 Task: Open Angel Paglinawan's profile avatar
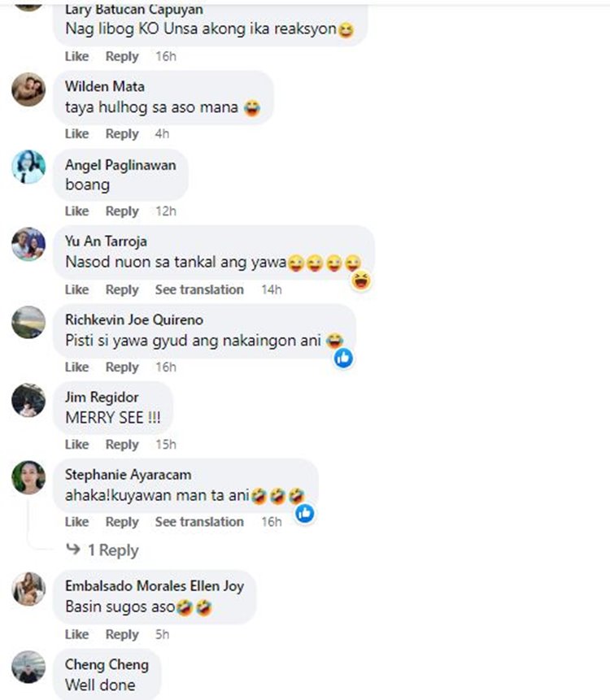[x=28, y=167]
